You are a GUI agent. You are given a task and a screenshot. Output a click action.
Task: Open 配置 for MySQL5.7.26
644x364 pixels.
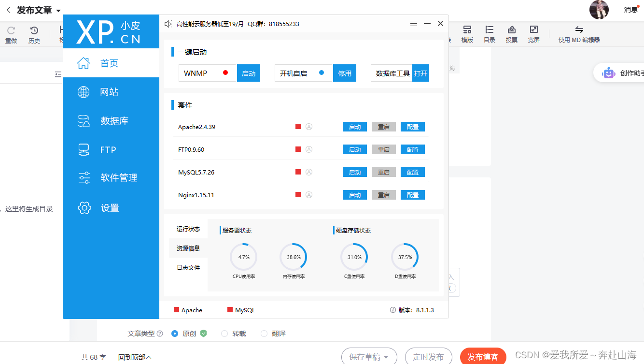(x=413, y=172)
